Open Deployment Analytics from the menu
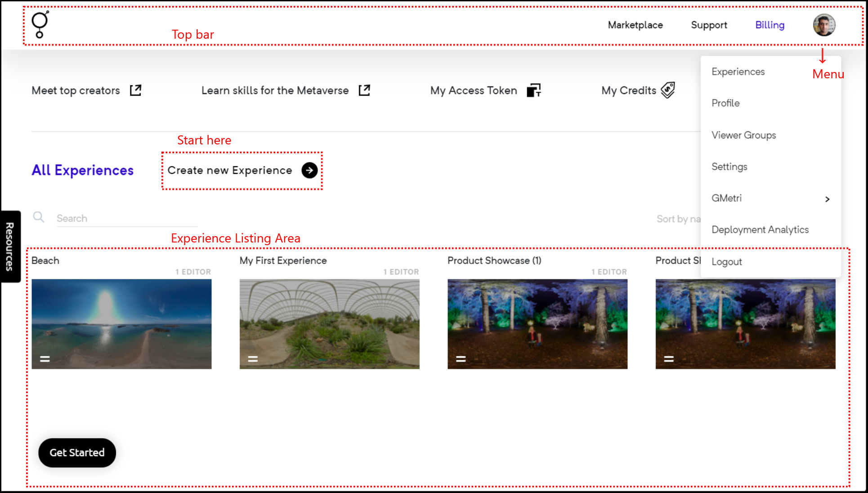Screen dimensions: 868x493 pos(760,230)
